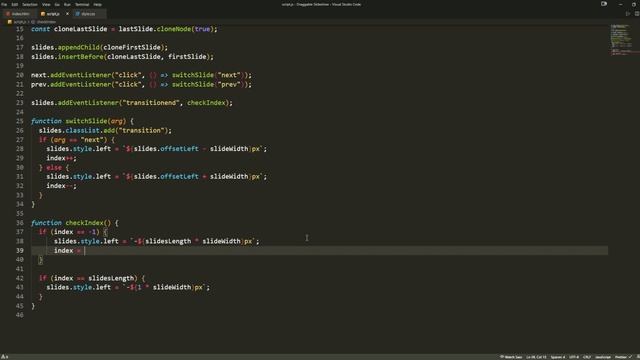Click Spaces: 4 indentation setting
640x360 pixels.
(558, 357)
